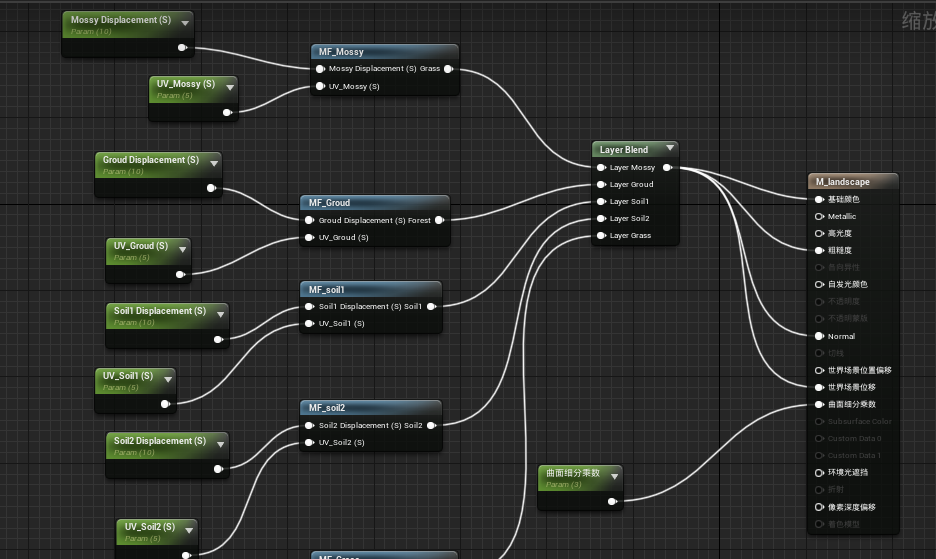Select the MF_soil1 function node title
Screen dimensions: 936x559
(326, 290)
